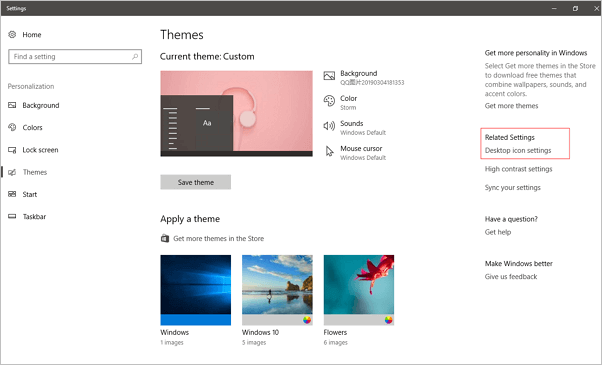Open High contrast settings link
Viewport: 602px width, 365px height.
click(518, 169)
